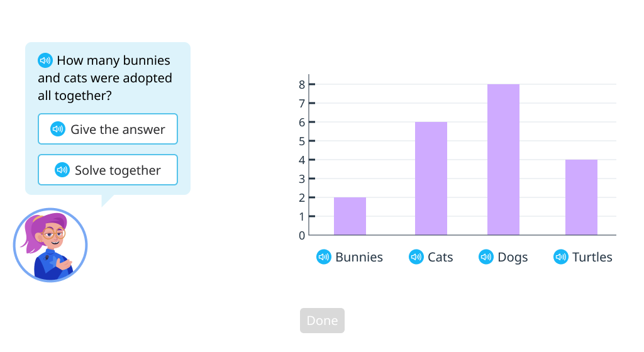Click the 'Bunnies' axis label text
Viewport: 644px width, 352px height.
tap(359, 257)
